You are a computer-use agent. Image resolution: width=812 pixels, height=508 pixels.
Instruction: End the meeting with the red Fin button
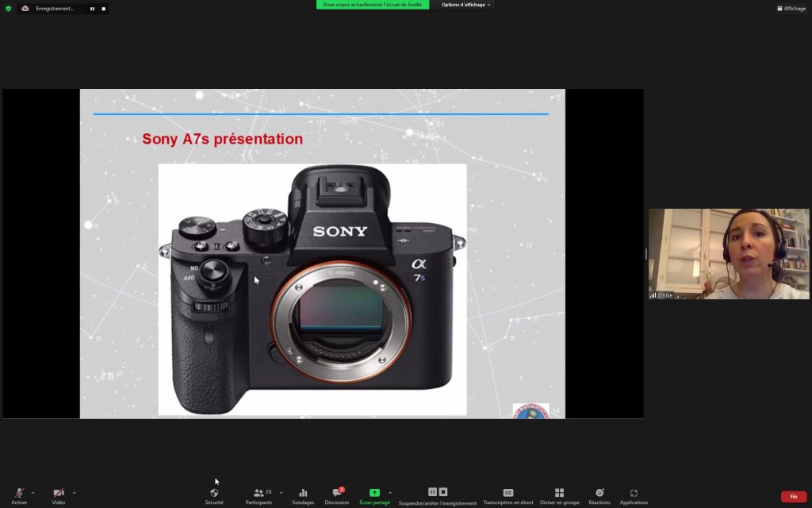[x=793, y=497]
